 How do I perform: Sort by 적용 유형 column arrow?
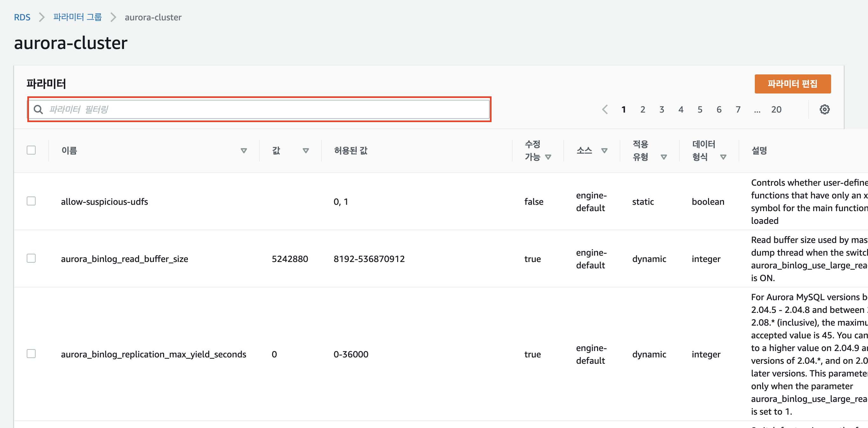664,157
